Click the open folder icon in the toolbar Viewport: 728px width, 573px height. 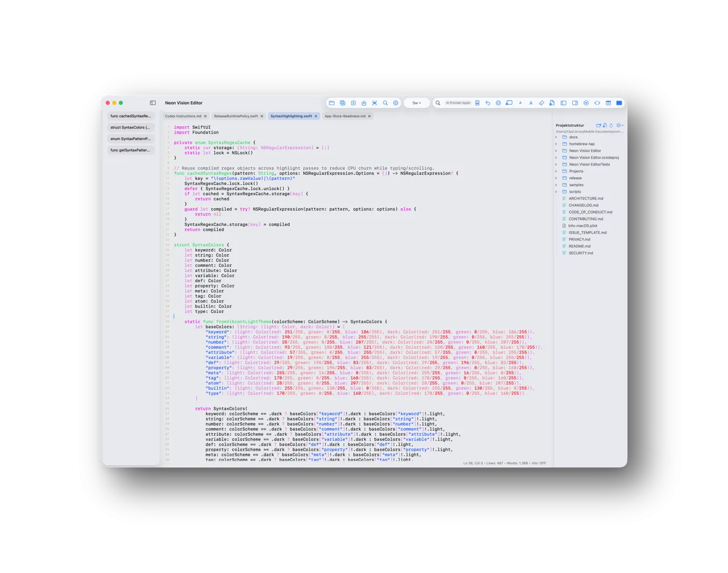[x=332, y=103]
